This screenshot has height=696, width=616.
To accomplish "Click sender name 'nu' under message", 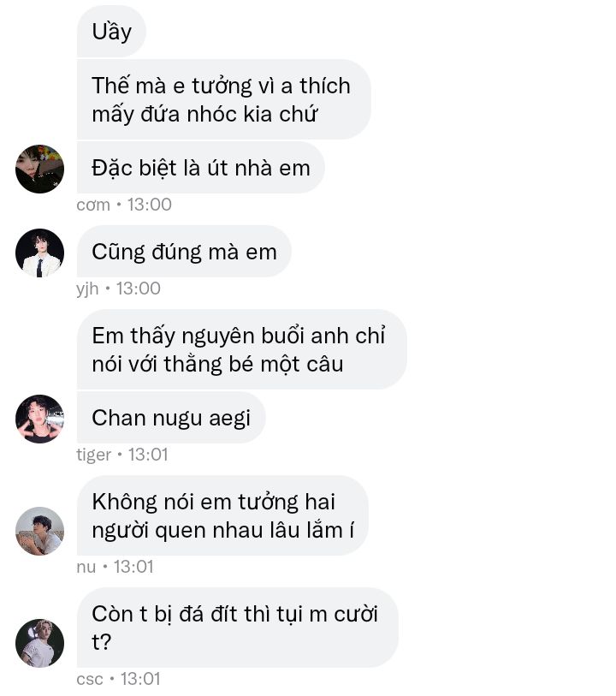I will tap(86, 568).
